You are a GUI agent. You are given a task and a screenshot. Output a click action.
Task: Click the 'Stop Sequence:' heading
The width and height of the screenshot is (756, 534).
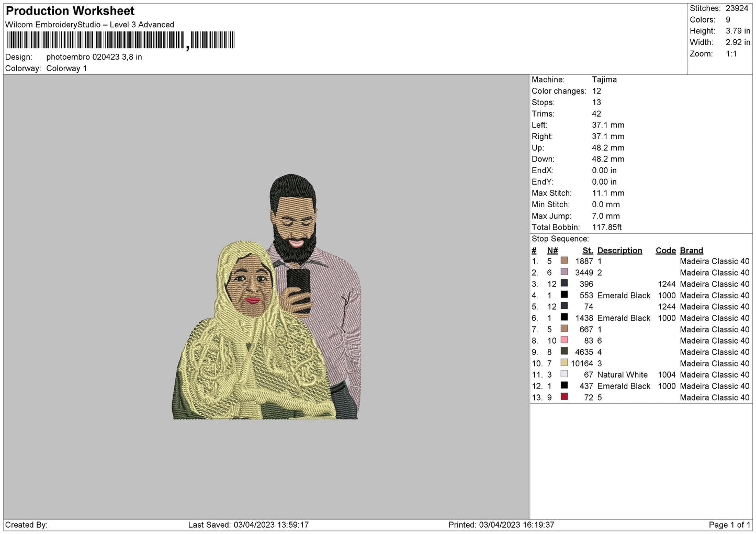coord(560,239)
